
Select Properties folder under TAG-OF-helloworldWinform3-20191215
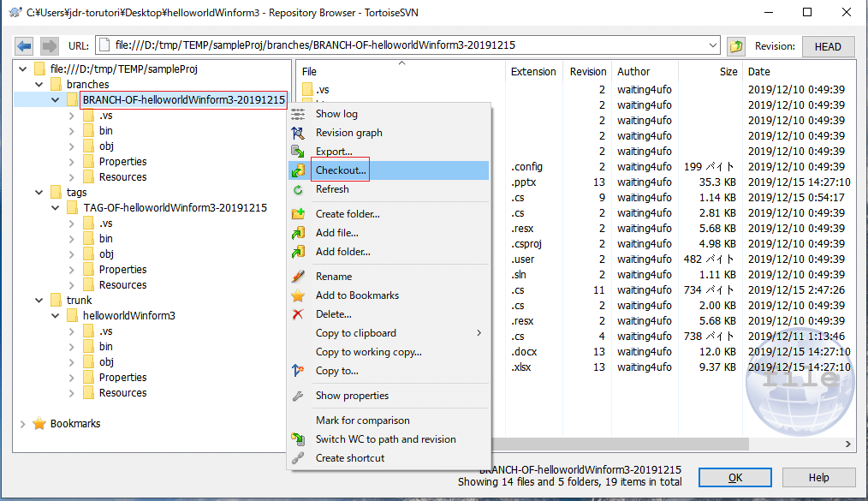pyautogui.click(x=122, y=270)
